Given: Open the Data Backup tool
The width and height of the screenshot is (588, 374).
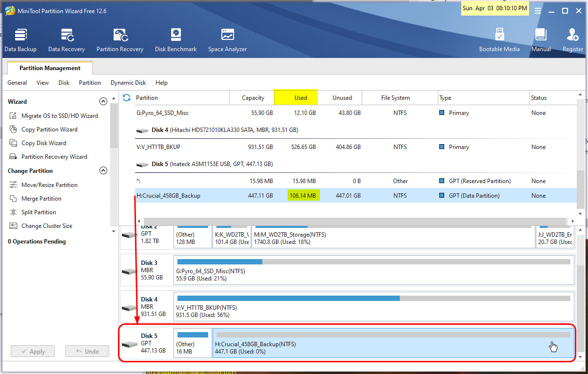Looking at the screenshot, I should tap(20, 40).
